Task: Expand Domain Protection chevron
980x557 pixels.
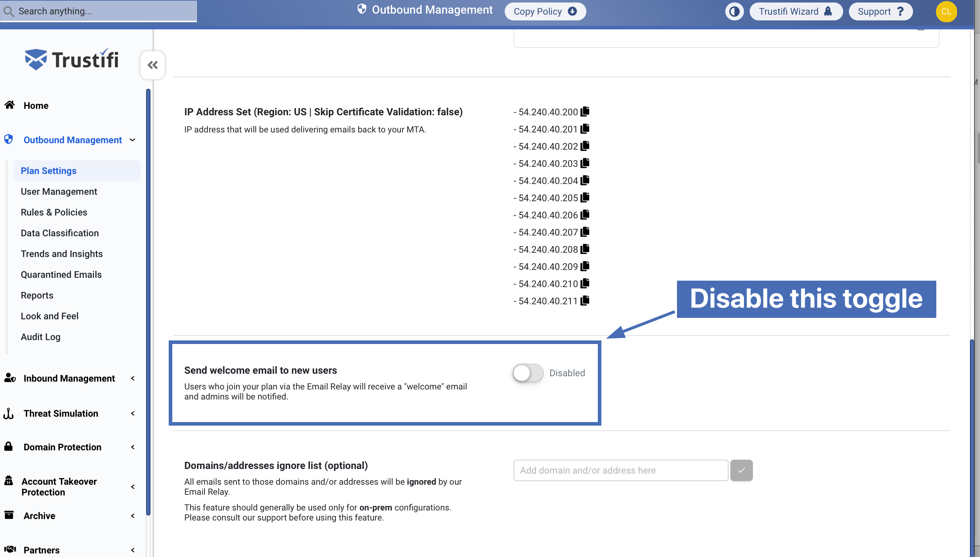Action: [133, 447]
